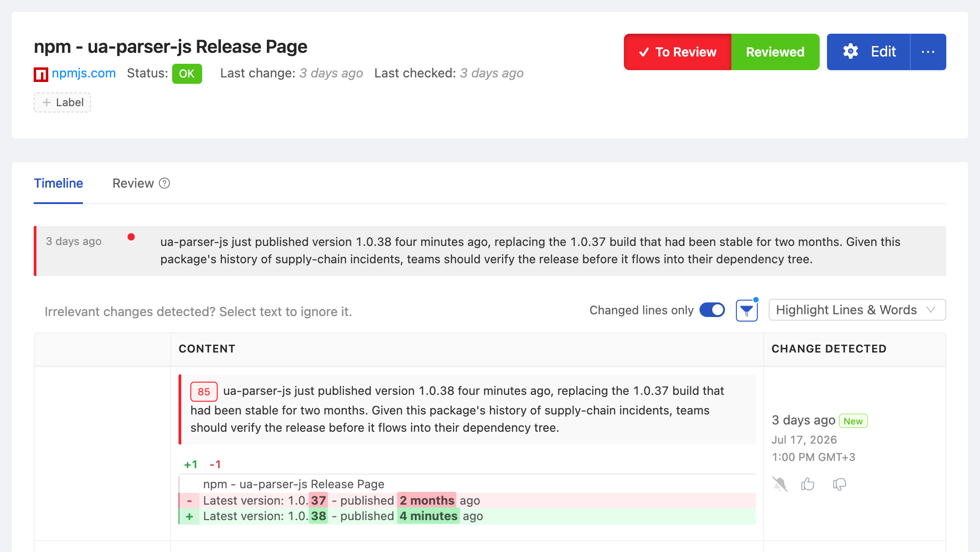Mark the change as To Review
This screenshot has height=552, width=980.
pos(678,52)
